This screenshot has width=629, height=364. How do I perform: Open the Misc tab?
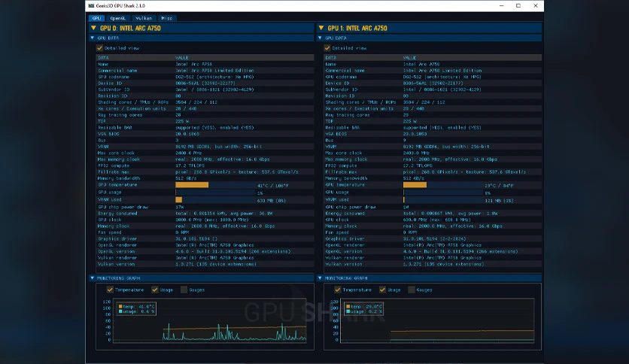[166, 18]
